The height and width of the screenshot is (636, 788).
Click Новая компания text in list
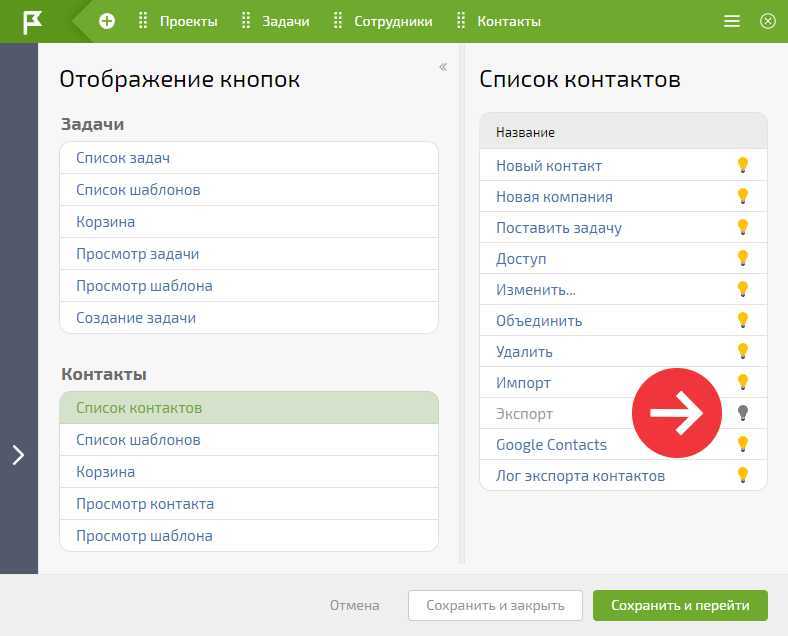(554, 197)
